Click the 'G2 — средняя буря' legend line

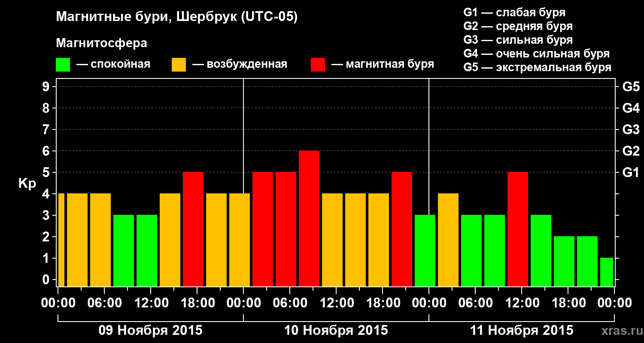coord(518,26)
